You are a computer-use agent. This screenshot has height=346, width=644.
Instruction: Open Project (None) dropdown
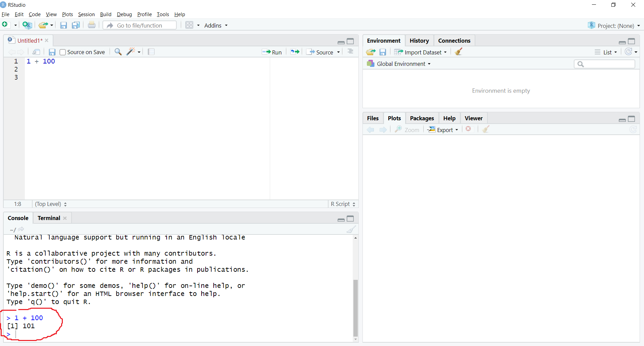[x=614, y=26]
